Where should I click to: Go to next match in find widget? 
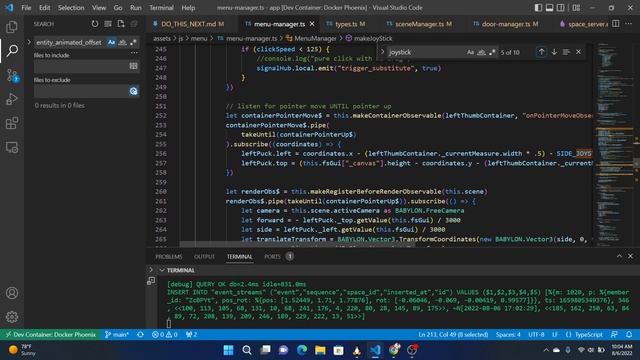(554, 52)
